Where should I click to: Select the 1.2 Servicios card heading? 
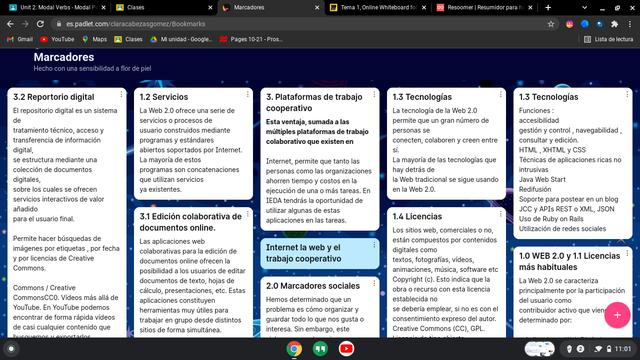[x=164, y=97]
